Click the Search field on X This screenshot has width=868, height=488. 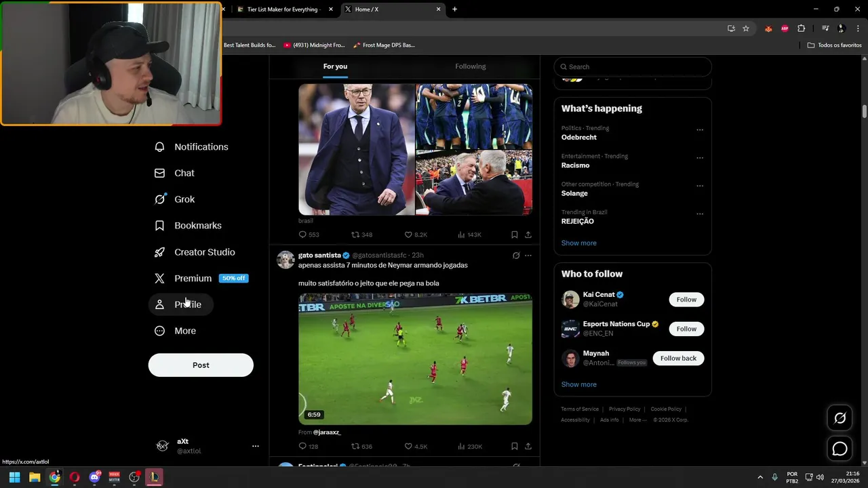tap(633, 66)
